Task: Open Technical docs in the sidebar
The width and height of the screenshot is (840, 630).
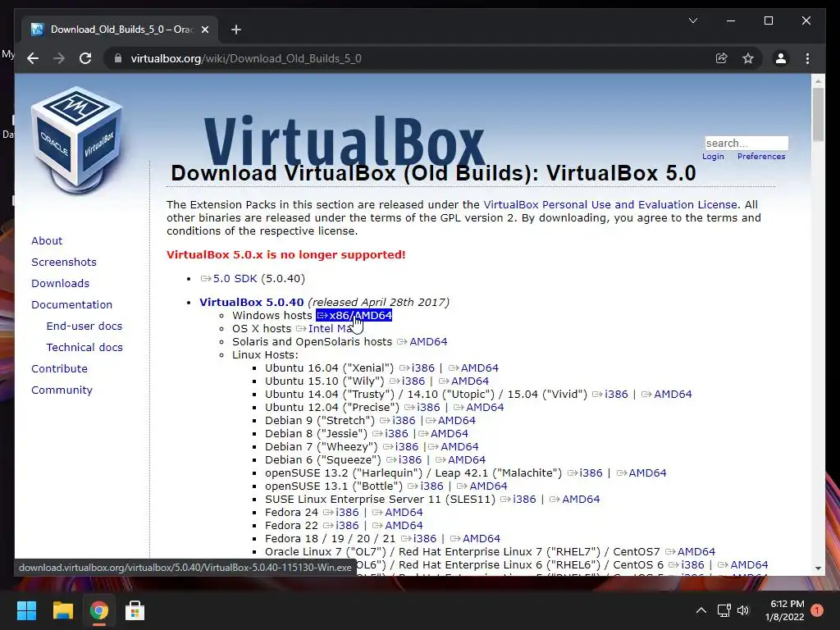Action: click(x=84, y=348)
